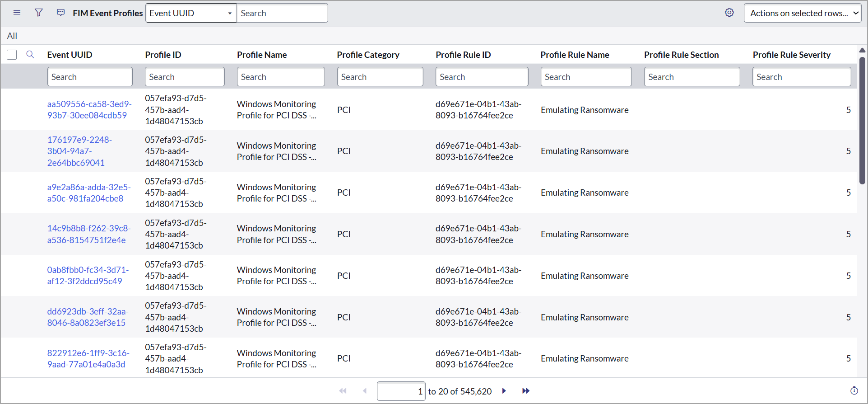Click the response time clock icon
The image size is (868, 404).
(854, 391)
